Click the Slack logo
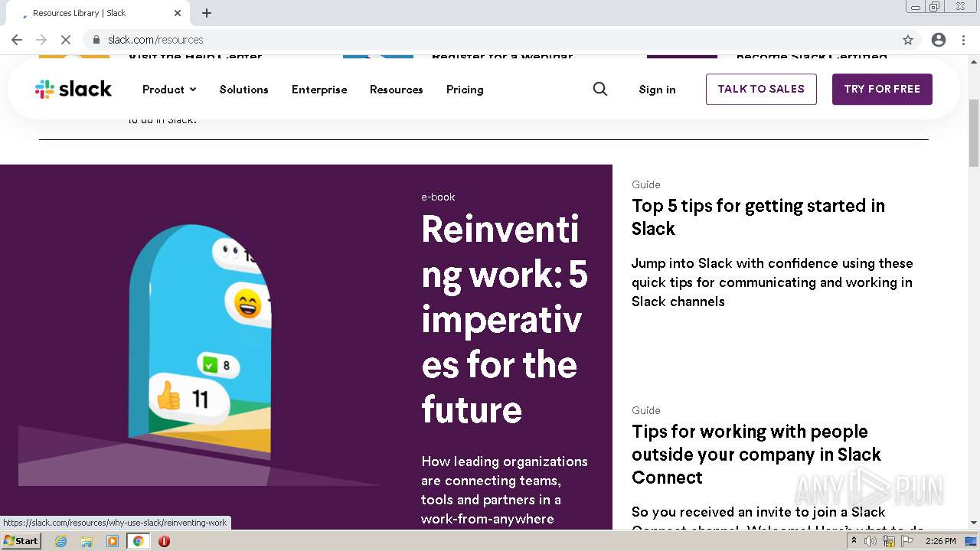This screenshot has width=980, height=551. (73, 90)
